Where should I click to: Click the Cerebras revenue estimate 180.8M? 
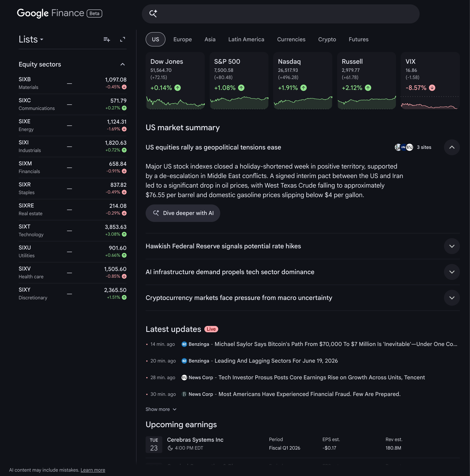tap(393, 448)
